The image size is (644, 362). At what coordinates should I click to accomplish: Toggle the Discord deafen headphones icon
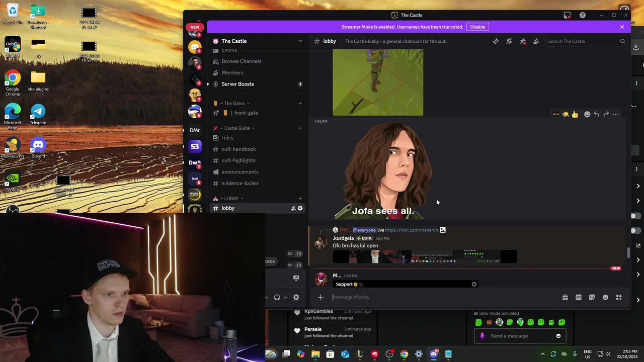click(x=277, y=297)
